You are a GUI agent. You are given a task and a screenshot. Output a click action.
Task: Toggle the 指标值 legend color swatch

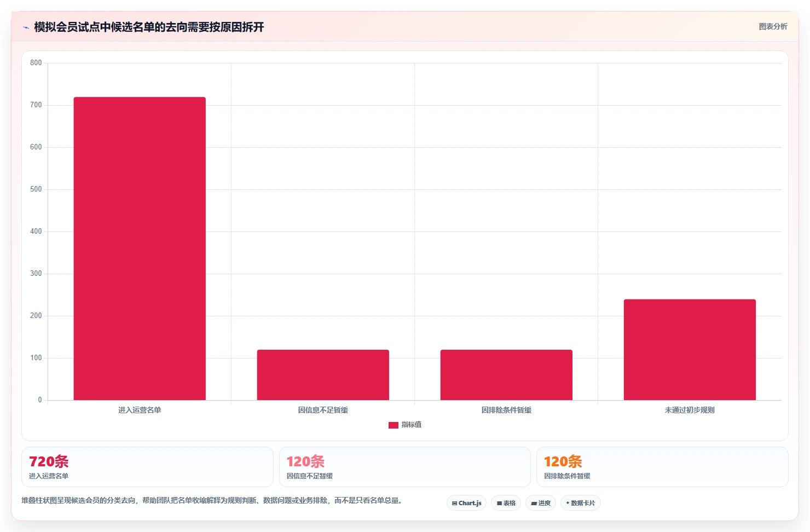393,425
